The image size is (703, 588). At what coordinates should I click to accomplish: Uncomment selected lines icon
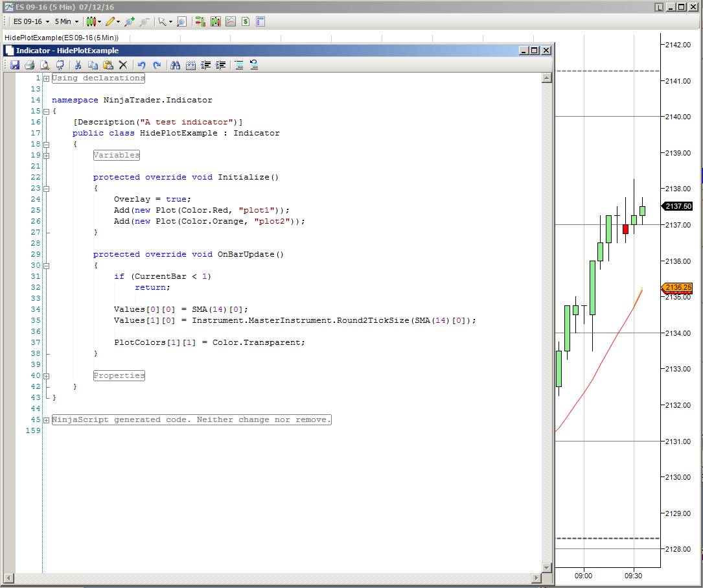tap(254, 65)
